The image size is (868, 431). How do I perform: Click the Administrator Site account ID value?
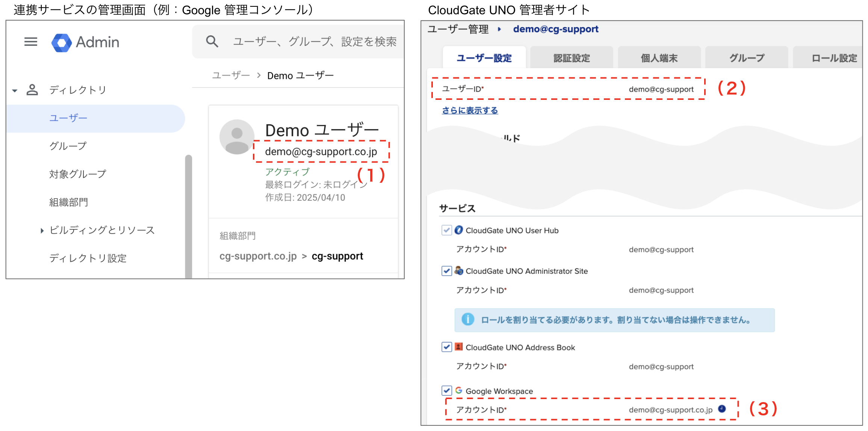pyautogui.click(x=661, y=290)
